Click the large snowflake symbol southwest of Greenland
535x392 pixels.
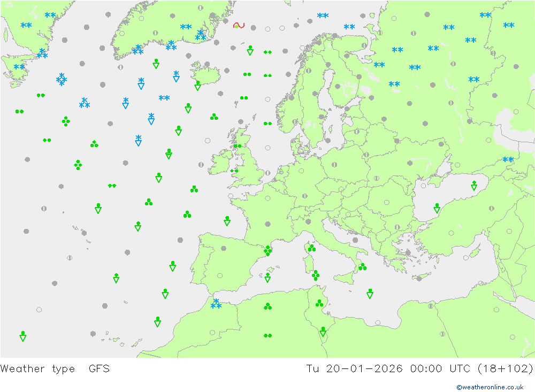tap(62, 79)
